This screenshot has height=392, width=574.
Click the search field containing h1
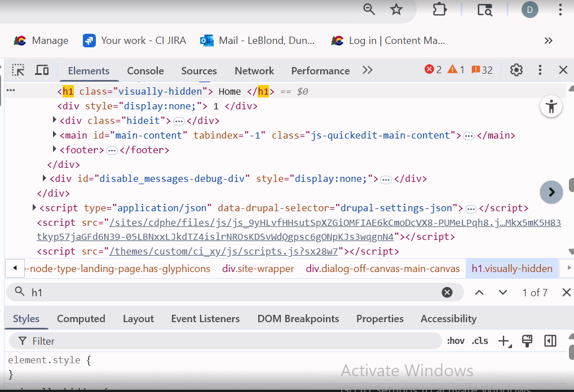point(235,292)
